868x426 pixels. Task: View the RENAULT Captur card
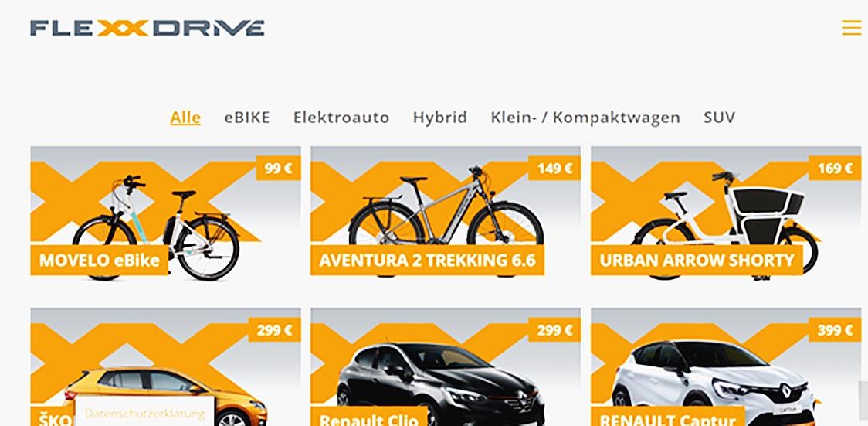point(726,367)
